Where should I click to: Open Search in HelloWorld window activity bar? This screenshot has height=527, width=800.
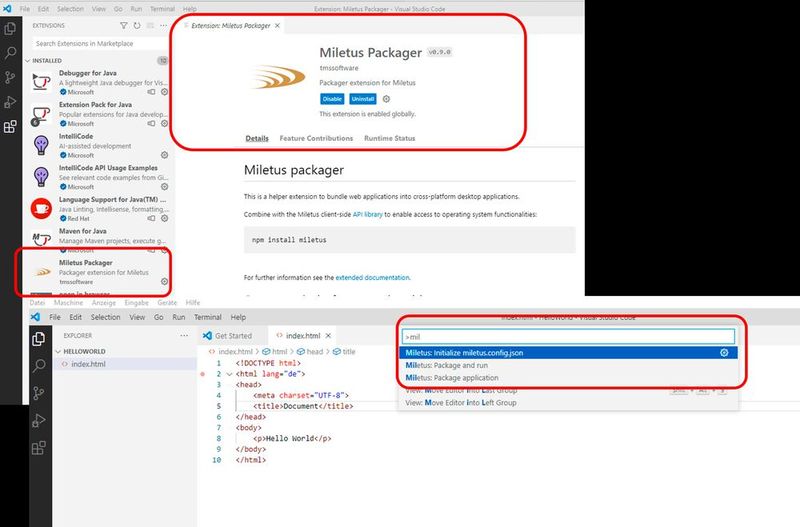point(39,365)
